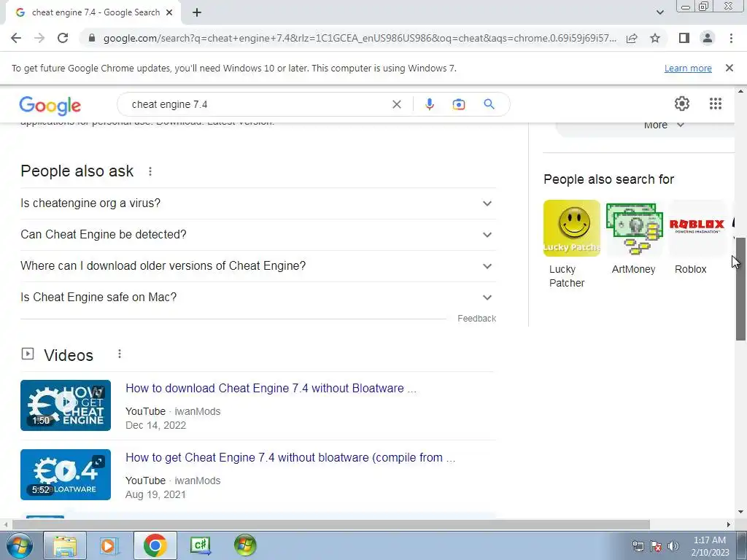Play the 5:52 video thumbnail
This screenshot has width=747, height=560.
pyautogui.click(x=66, y=475)
